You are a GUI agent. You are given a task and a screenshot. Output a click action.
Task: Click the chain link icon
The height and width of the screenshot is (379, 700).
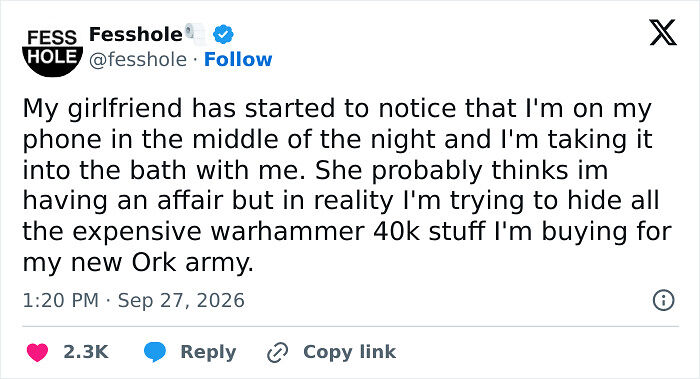coord(277,352)
